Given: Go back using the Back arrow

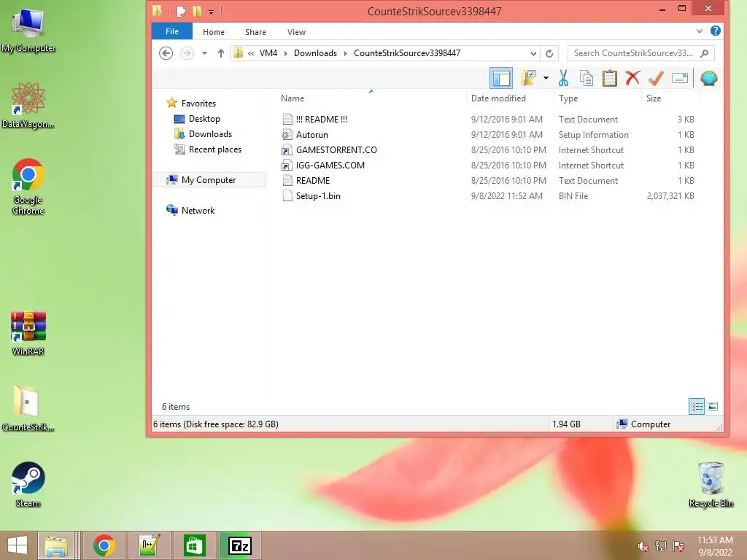Looking at the screenshot, I should (x=166, y=52).
